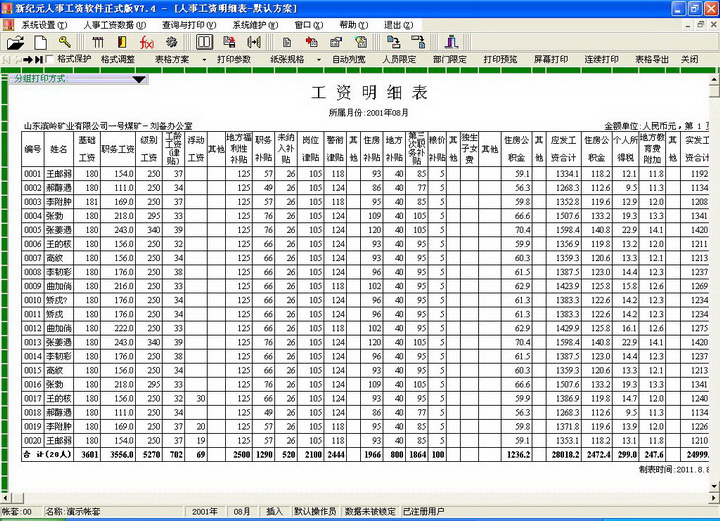
Task: Click the lightbulb help icon
Action: [361, 42]
